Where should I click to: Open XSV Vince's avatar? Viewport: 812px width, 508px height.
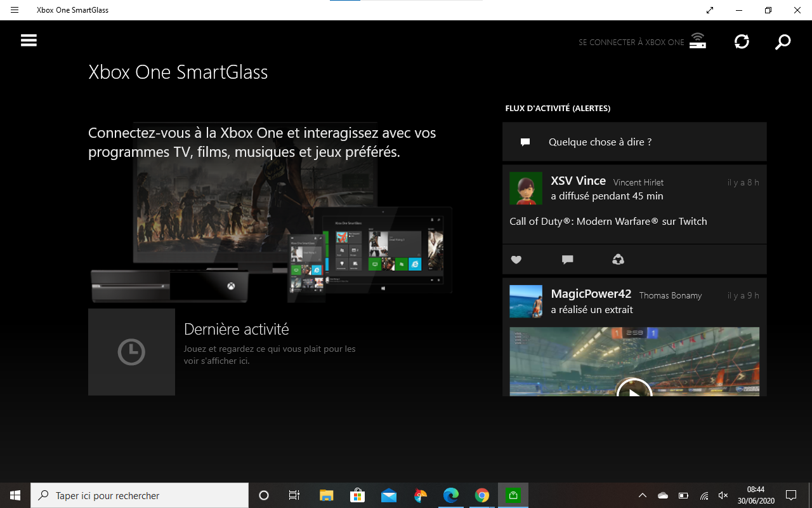(x=526, y=188)
